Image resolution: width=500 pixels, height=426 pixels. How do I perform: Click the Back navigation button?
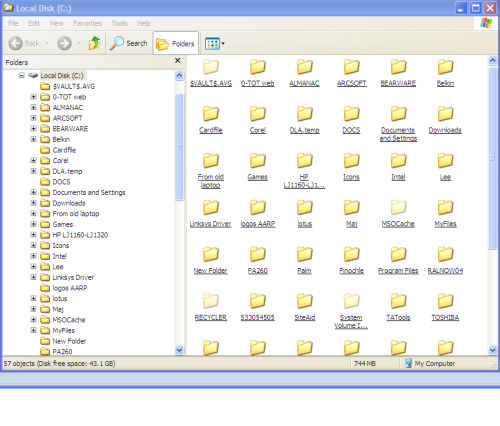pos(28,43)
